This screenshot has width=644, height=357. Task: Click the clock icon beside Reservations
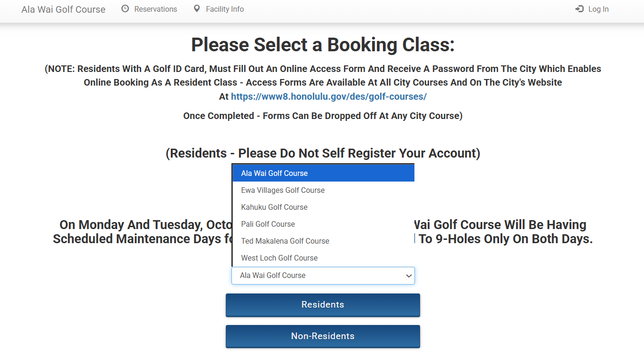coord(125,9)
